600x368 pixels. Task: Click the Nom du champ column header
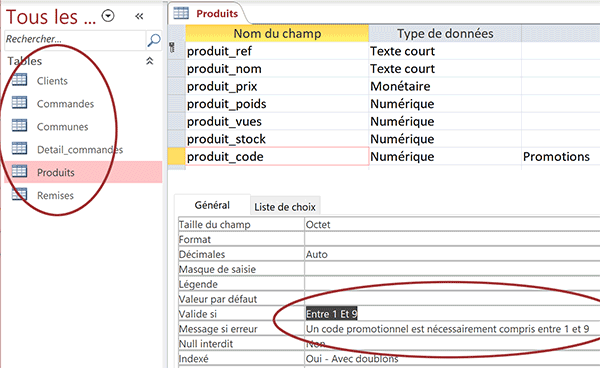coord(277,33)
